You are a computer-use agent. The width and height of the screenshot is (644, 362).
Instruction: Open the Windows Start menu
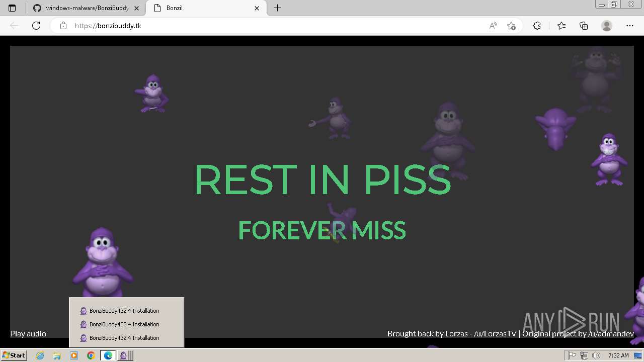coord(14,355)
